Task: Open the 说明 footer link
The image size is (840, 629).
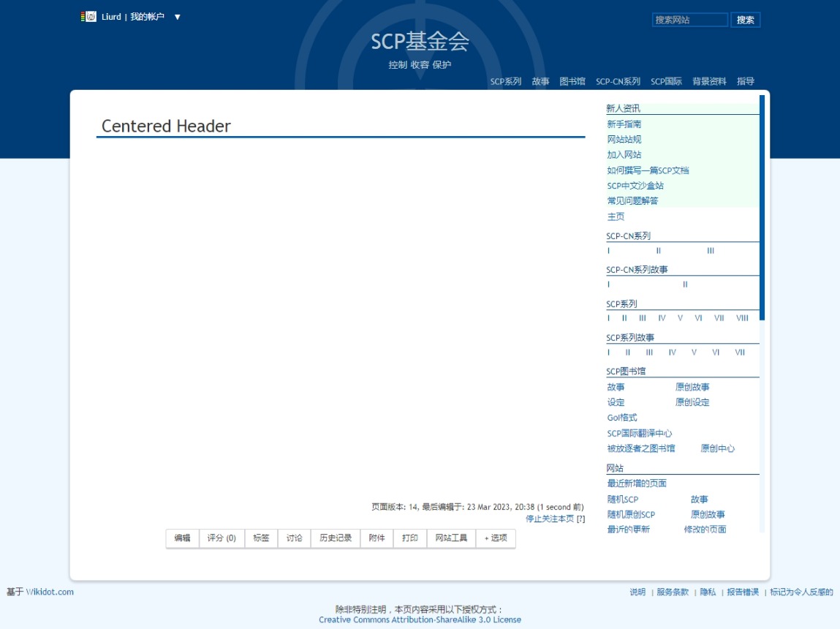Action: click(637, 592)
